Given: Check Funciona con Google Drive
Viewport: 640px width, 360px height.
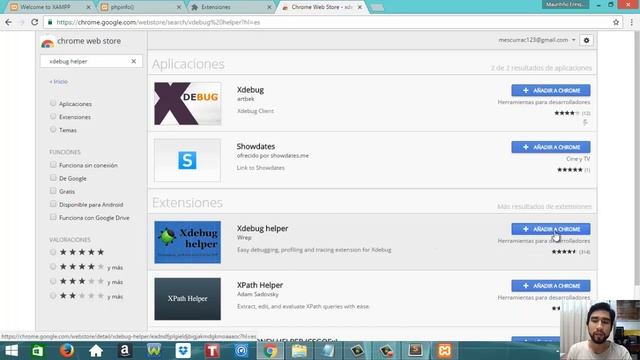Looking at the screenshot, I should point(53,217).
